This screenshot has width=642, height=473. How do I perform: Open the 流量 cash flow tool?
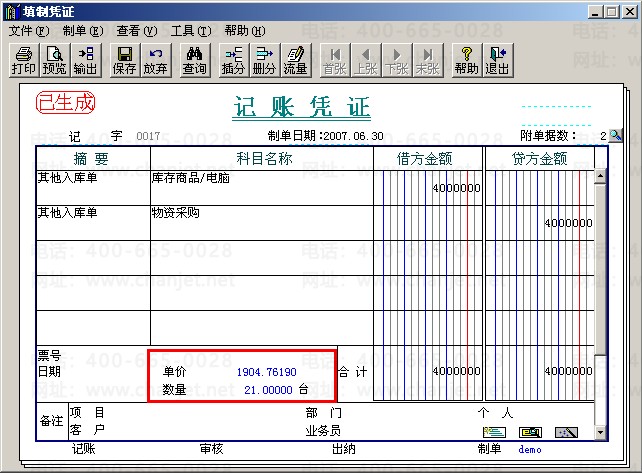coord(296,60)
